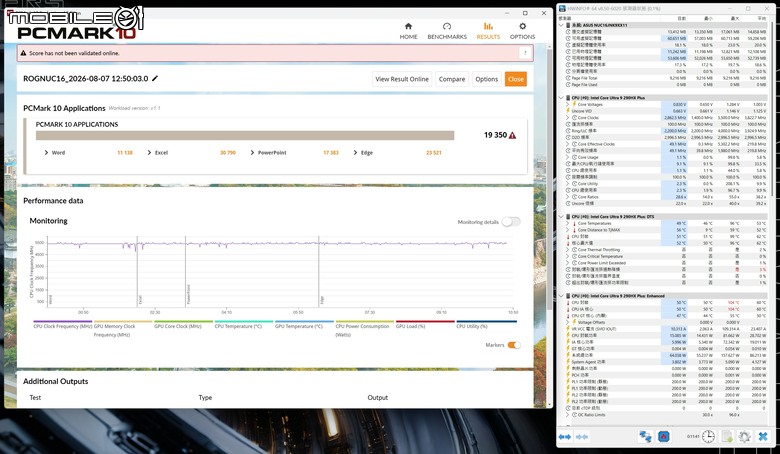This screenshot has height=454, width=780.
Task: Expand Core Temperatures row in HWiNFO
Action: 568,223
